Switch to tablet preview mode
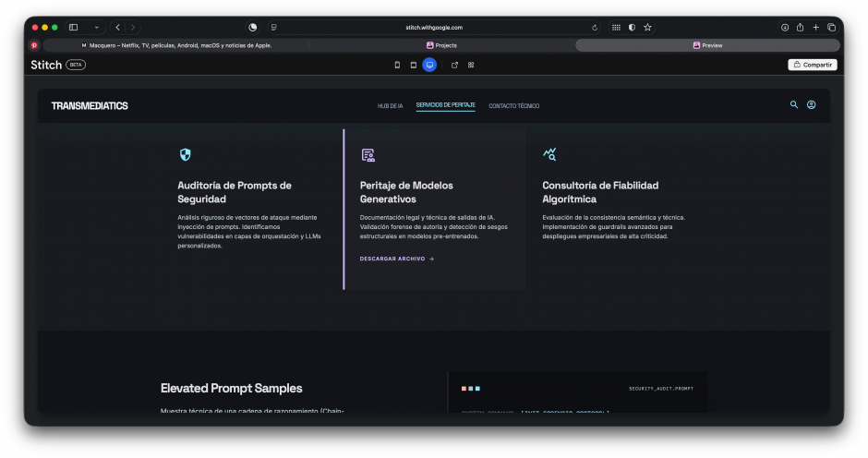The width and height of the screenshot is (868, 458). click(x=414, y=65)
